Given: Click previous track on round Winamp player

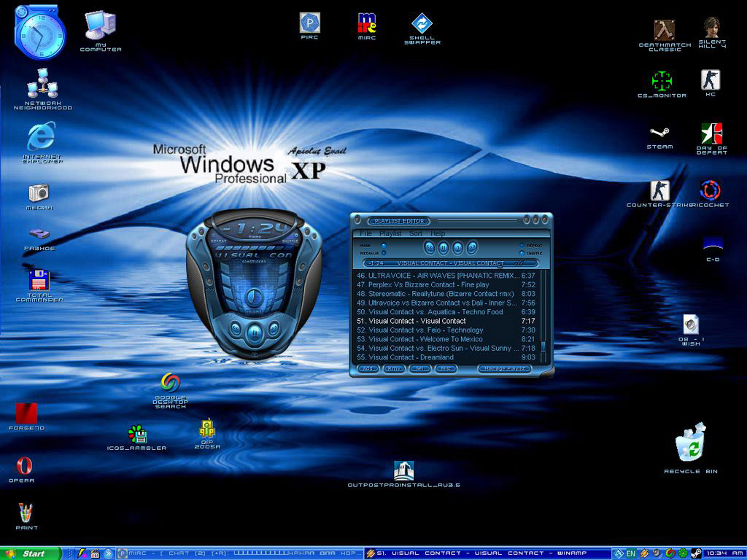Looking at the screenshot, I should click(x=236, y=327).
